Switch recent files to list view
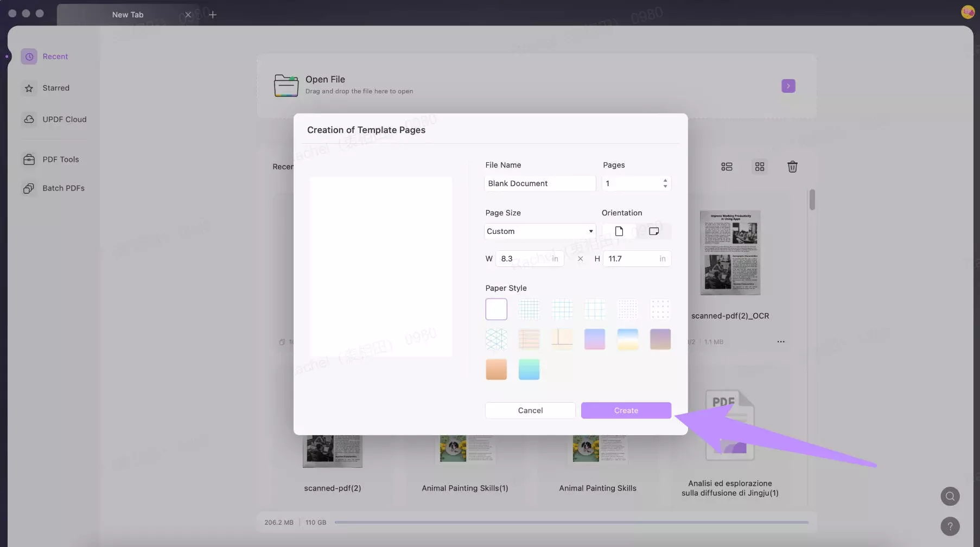The width and height of the screenshot is (980, 547). [x=727, y=167]
